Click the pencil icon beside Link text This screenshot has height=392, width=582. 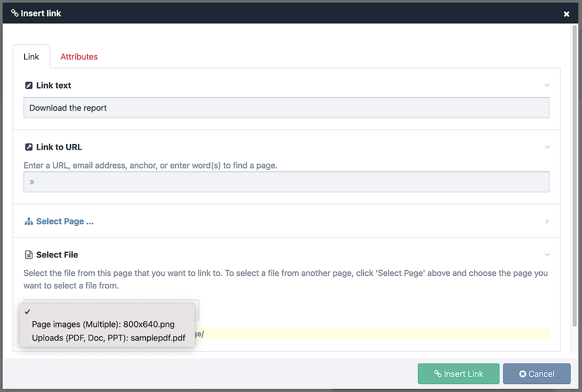(x=29, y=85)
